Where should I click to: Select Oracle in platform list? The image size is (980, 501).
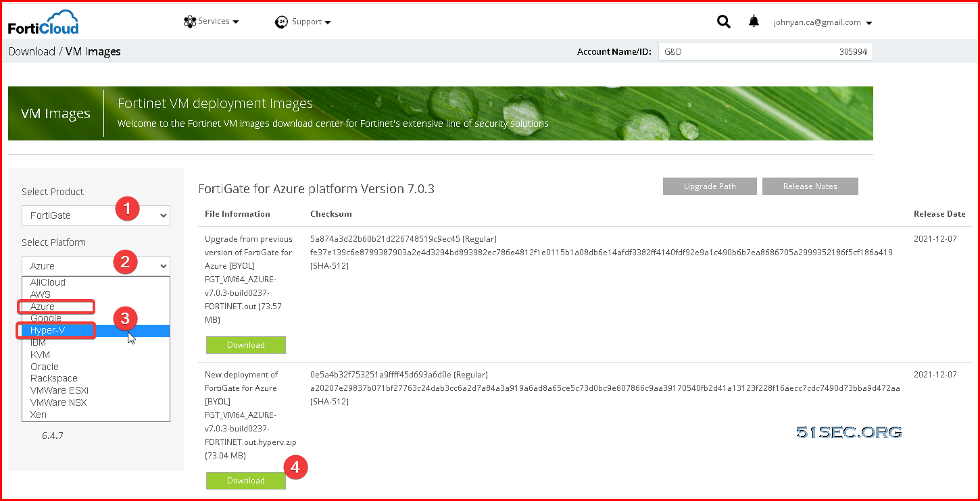pyautogui.click(x=96, y=367)
